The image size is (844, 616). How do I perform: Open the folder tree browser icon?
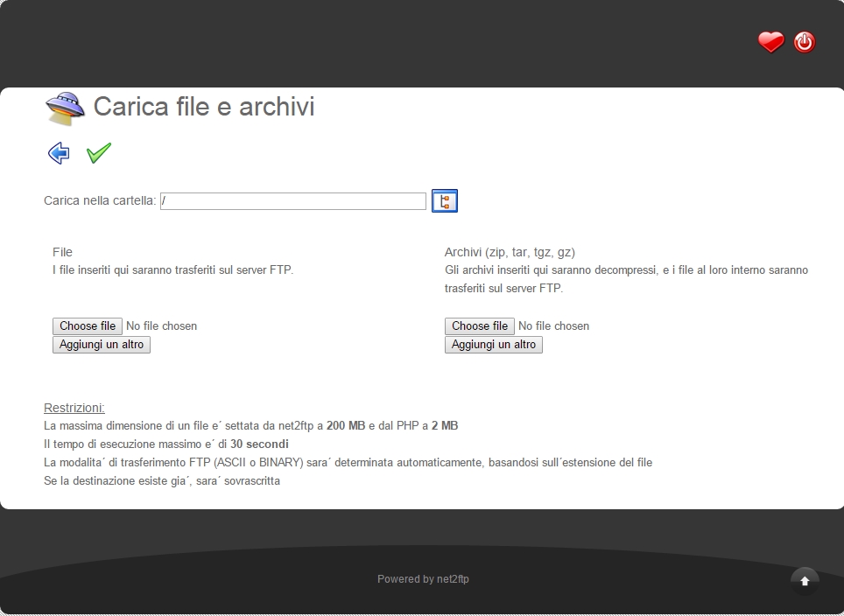click(x=445, y=200)
